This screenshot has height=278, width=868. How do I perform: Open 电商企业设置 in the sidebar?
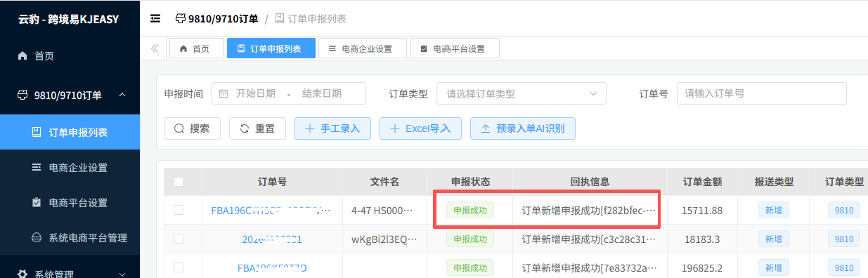pyautogui.click(x=70, y=168)
